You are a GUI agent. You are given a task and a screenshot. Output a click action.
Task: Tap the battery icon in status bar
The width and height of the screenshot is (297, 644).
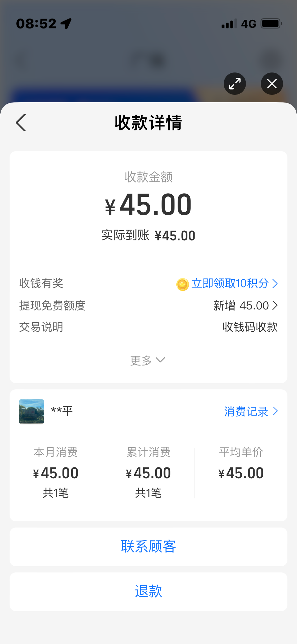point(271,24)
